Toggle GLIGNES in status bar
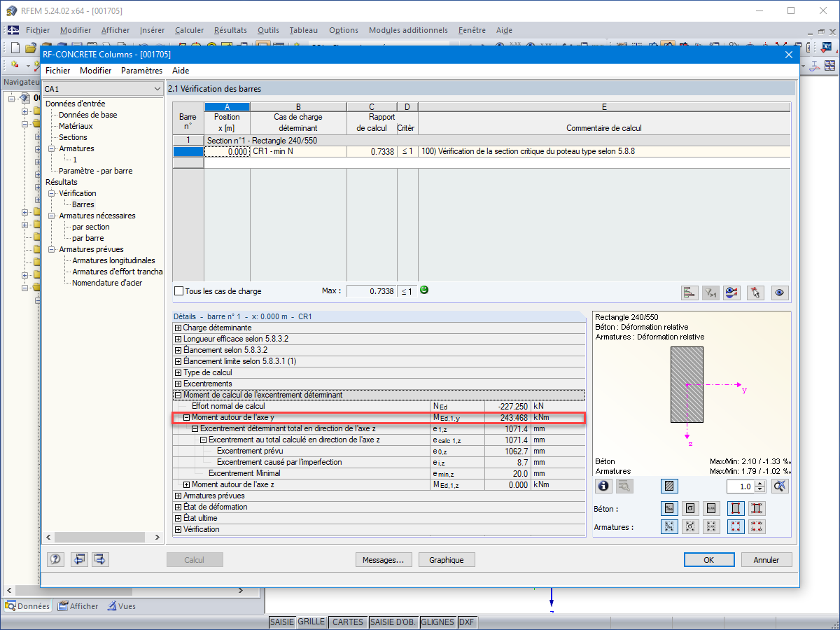 coord(437,622)
